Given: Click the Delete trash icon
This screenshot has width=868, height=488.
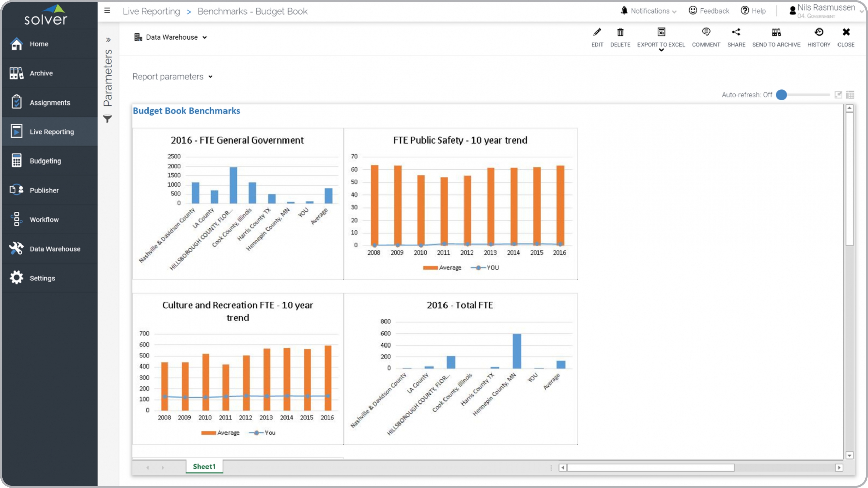Looking at the screenshot, I should [x=620, y=33].
